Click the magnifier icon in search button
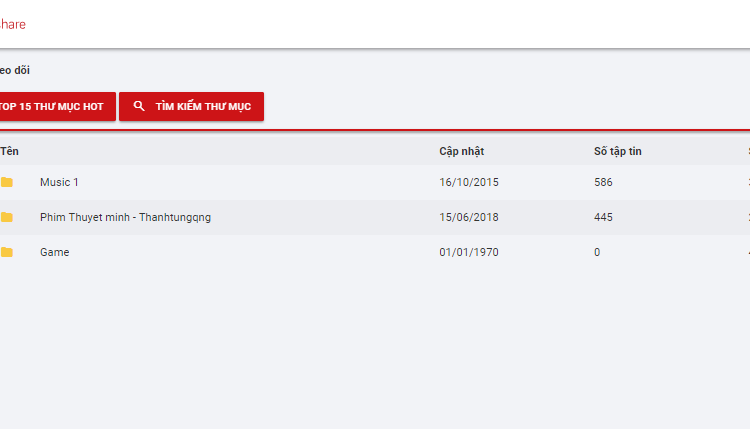The width and height of the screenshot is (750, 429). pyautogui.click(x=139, y=106)
